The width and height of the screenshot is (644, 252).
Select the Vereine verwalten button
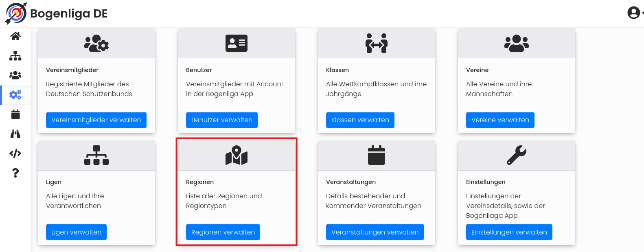click(x=500, y=120)
